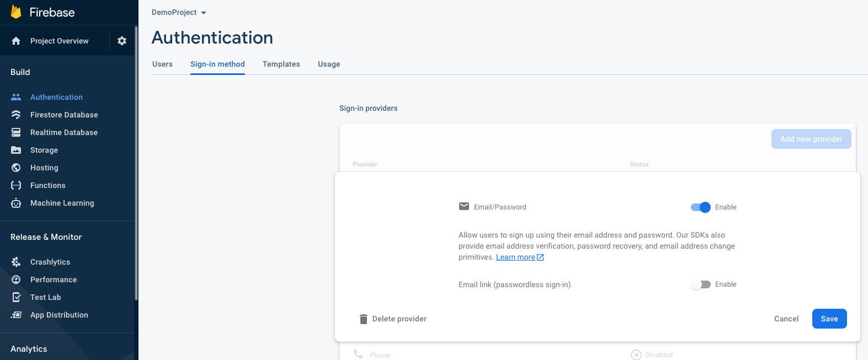
Task: Open project settings gear icon
Action: pos(122,41)
